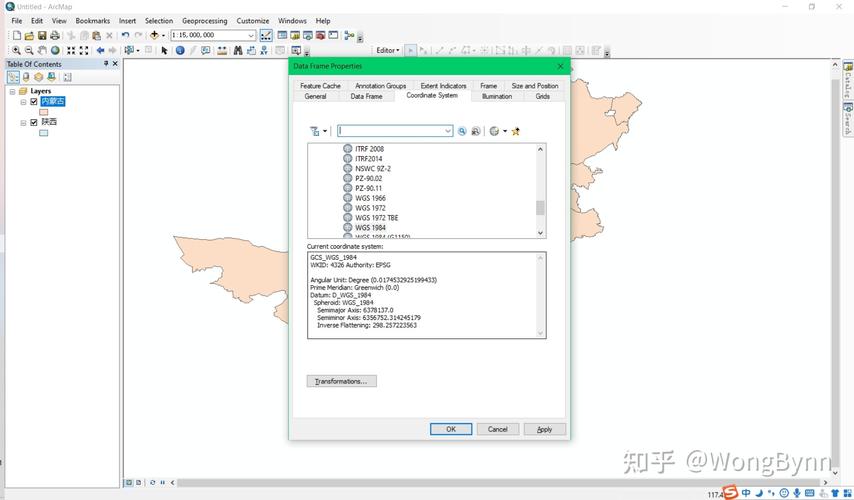This screenshot has height=500, width=854.
Task: Click the Transformations... button
Action: point(341,381)
